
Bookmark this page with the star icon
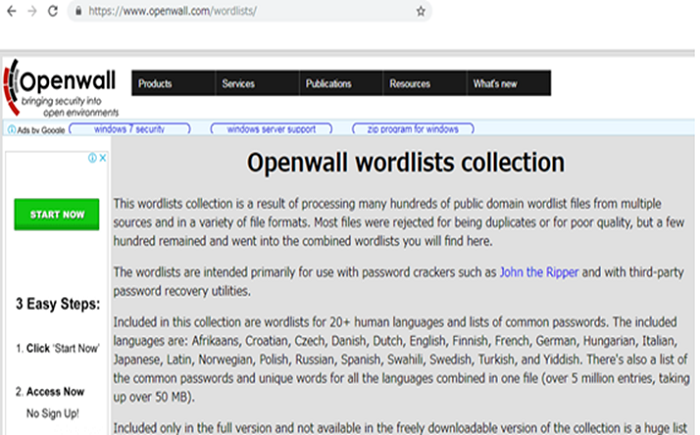coord(421,12)
